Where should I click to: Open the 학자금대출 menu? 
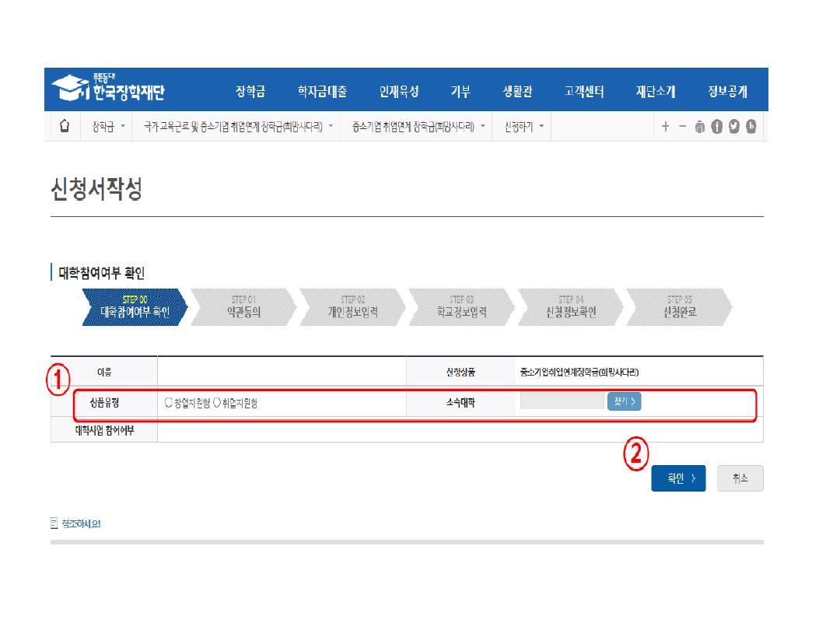322,92
